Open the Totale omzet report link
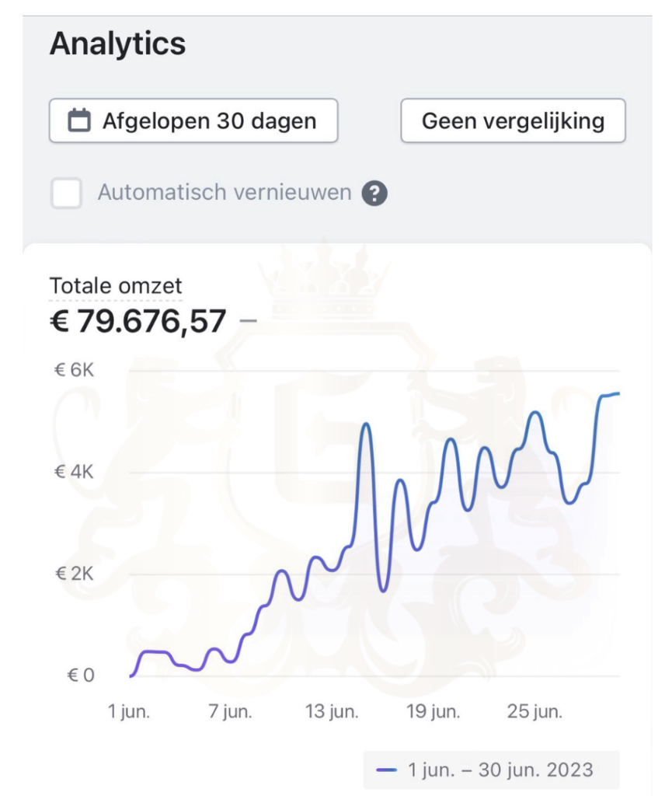The height and width of the screenshot is (796, 672). [x=116, y=286]
